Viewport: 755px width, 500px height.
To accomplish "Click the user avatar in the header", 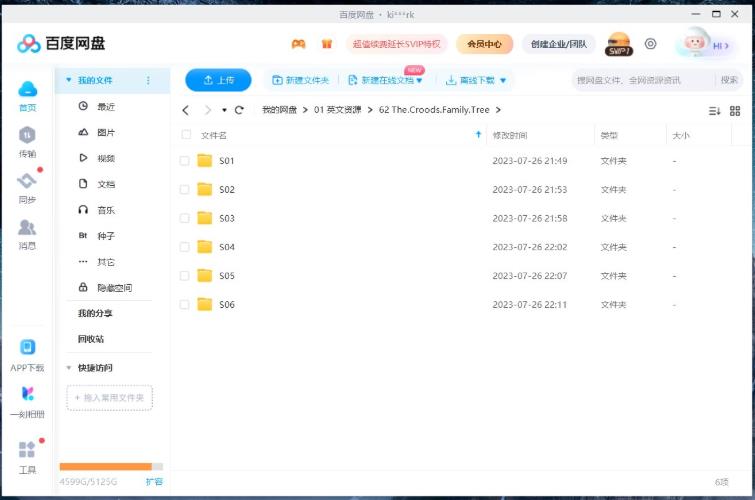I will pyautogui.click(x=694, y=43).
